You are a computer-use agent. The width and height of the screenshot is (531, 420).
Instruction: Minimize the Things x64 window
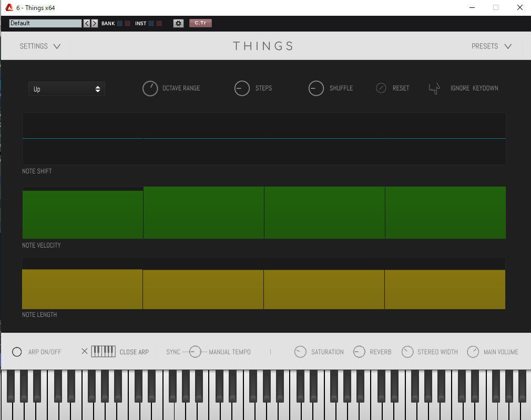pyautogui.click(x=472, y=7)
